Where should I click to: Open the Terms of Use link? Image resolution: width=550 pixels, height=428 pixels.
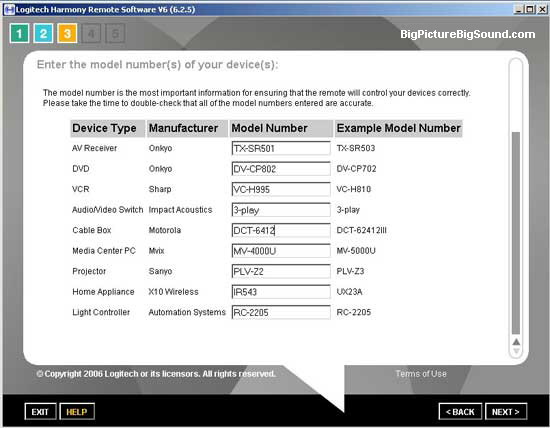tap(421, 374)
